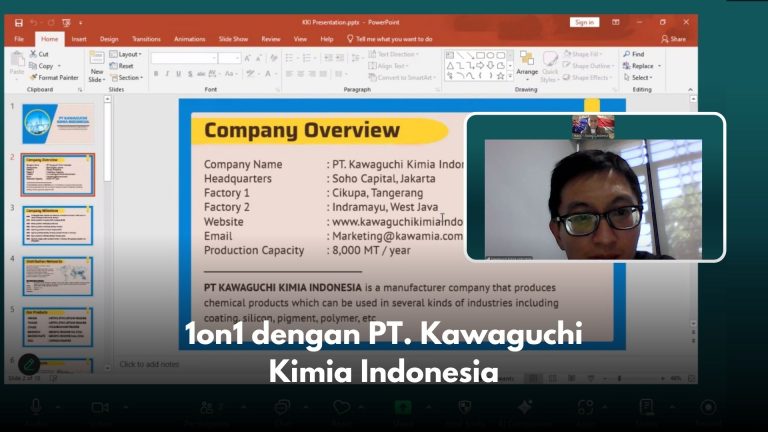Expand the shapes gallery More arrow
This screenshot has height=432, width=768.
[510, 76]
